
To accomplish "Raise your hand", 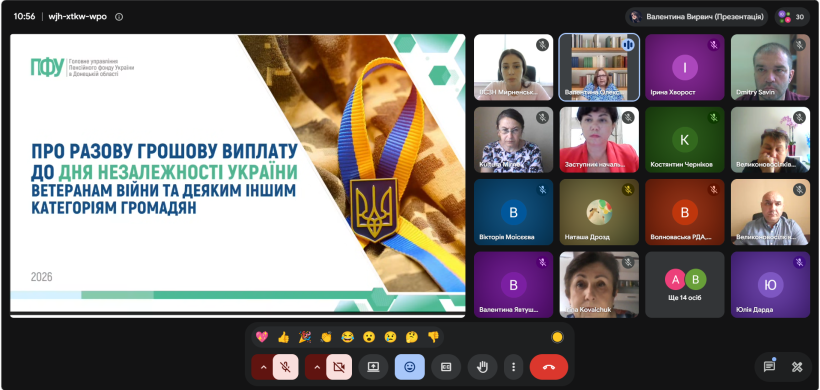I will coord(482,367).
